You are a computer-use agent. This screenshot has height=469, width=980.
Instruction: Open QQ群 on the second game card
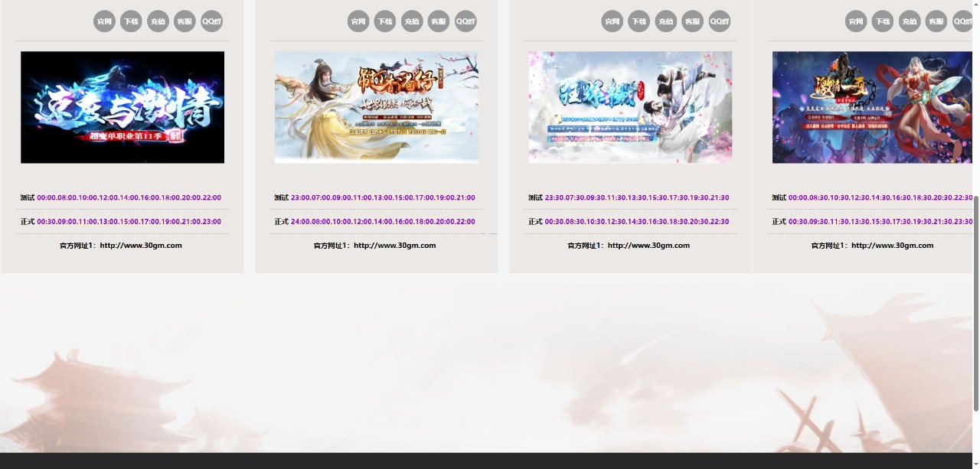(465, 21)
